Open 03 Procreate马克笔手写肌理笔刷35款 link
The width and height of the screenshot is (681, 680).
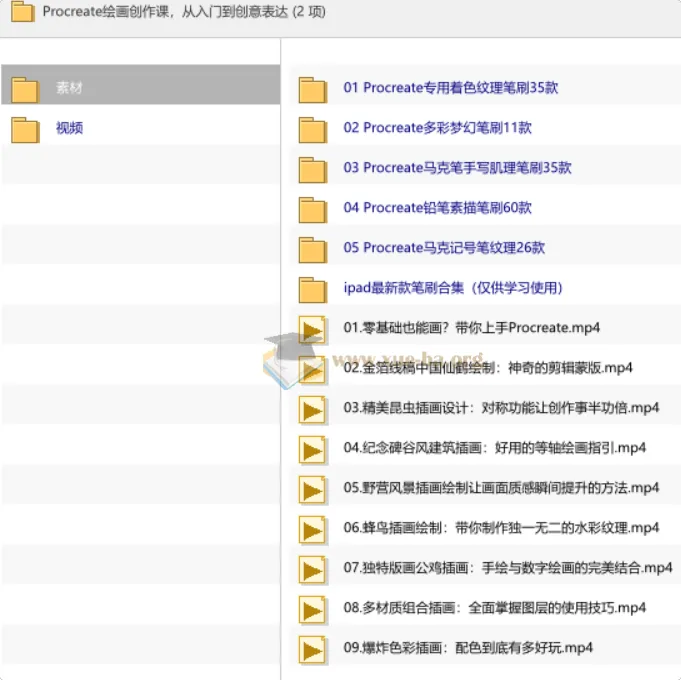click(x=457, y=168)
